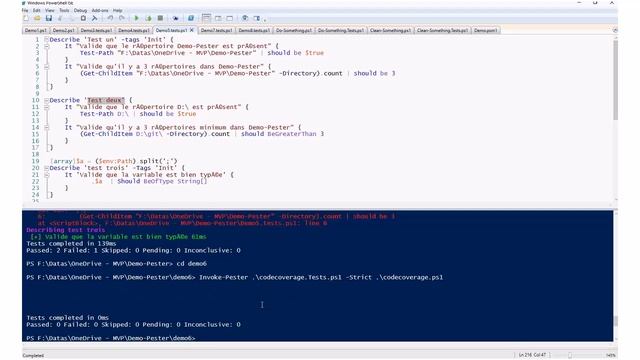Undo the last edit with the toolbar arrow
The width and height of the screenshot is (640, 360).
pos(110,18)
